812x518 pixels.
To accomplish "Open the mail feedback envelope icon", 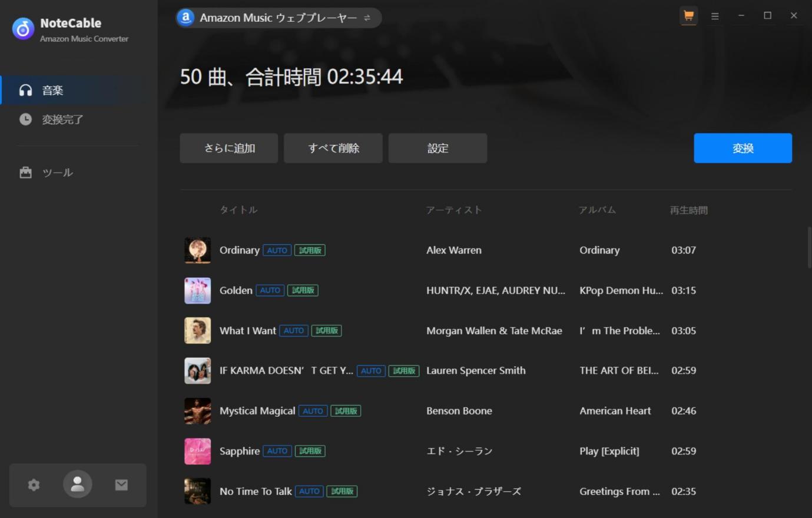I will 121,485.
